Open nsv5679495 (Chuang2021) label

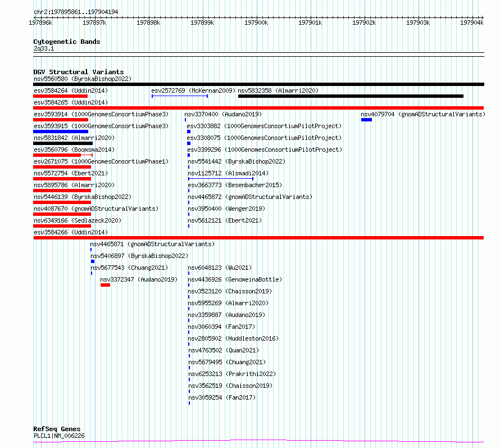tap(227, 362)
